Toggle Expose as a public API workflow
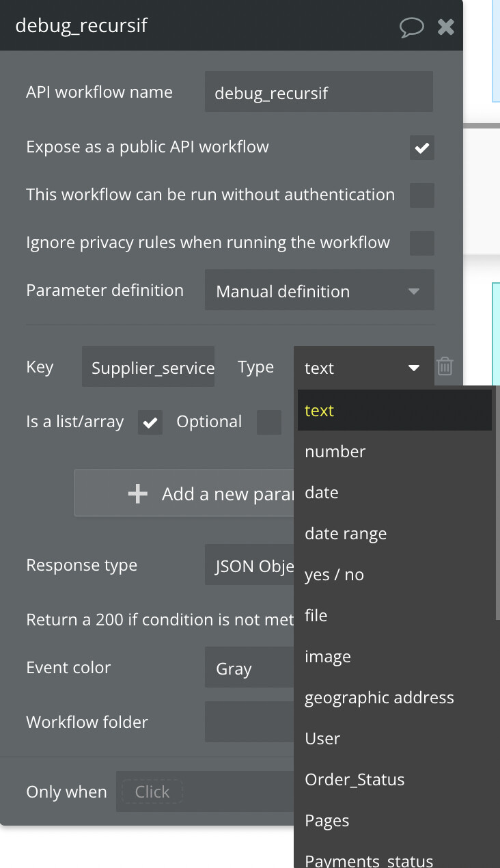The width and height of the screenshot is (500, 868). point(421,148)
